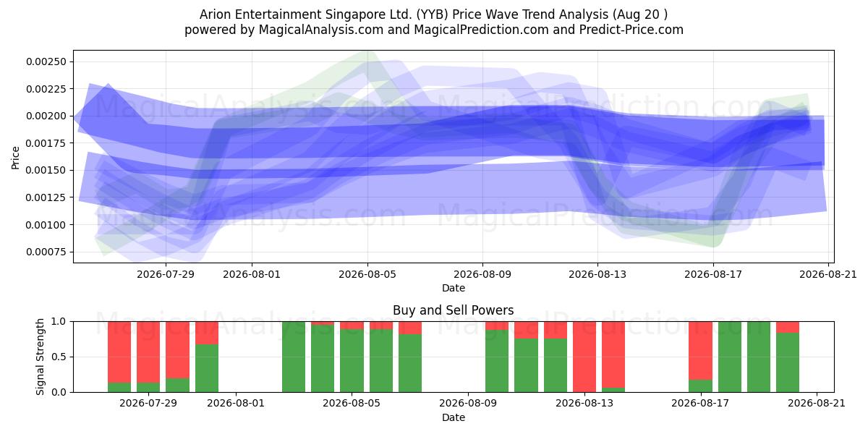Click the 'Date' label below the price wave chart
Screen dimensions: 868x434
(x=454, y=288)
